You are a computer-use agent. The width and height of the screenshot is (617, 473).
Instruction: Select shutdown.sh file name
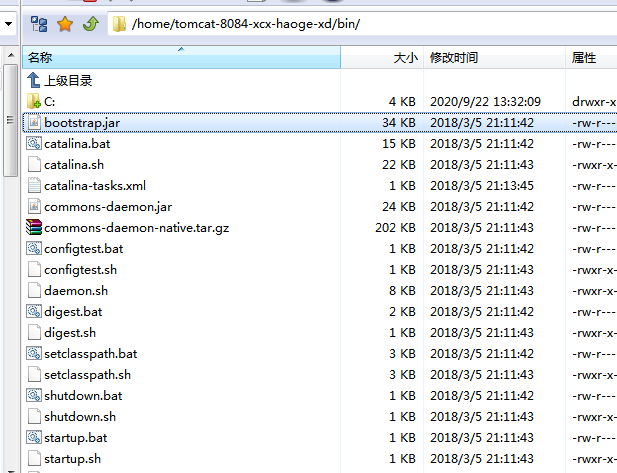(x=80, y=416)
